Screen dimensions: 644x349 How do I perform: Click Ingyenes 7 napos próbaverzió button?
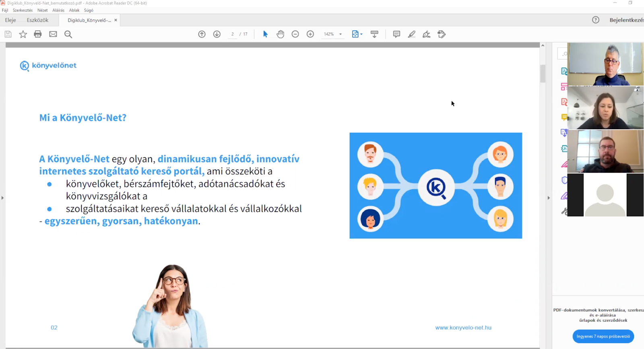(603, 336)
